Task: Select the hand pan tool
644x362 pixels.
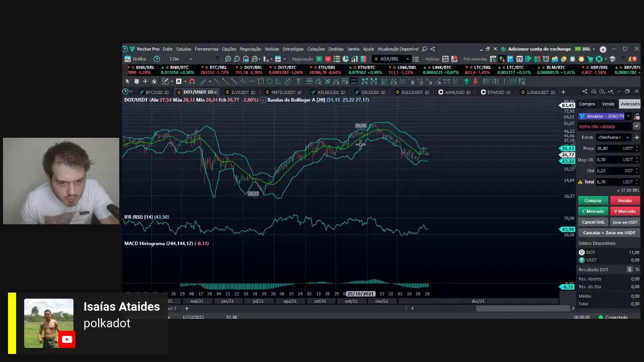Action: pos(136,81)
